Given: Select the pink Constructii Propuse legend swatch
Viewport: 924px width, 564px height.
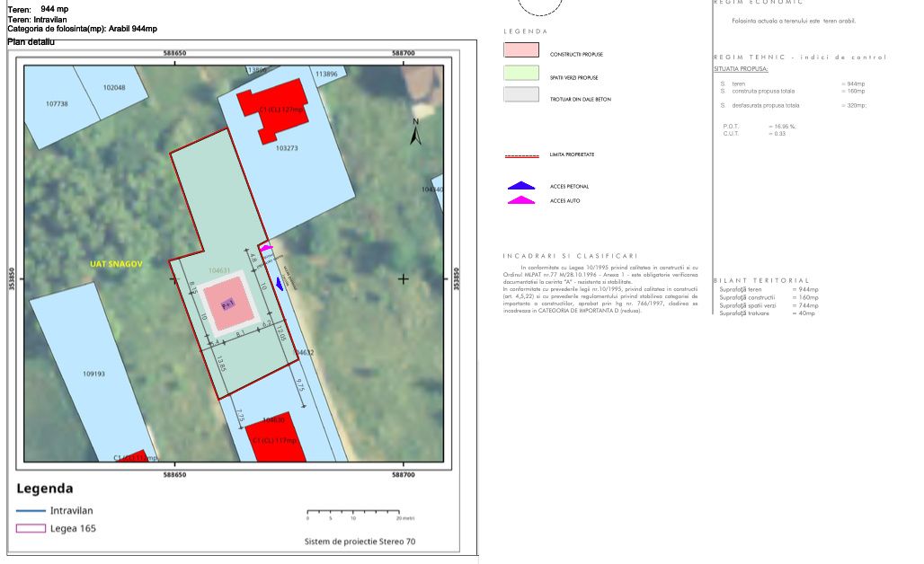Looking at the screenshot, I should [x=520, y=49].
